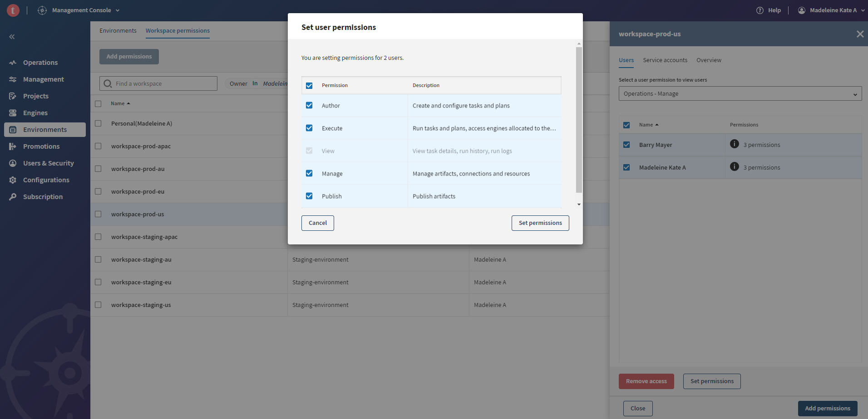Cancel the Set user permissions dialog
The width and height of the screenshot is (868, 419).
317,223
